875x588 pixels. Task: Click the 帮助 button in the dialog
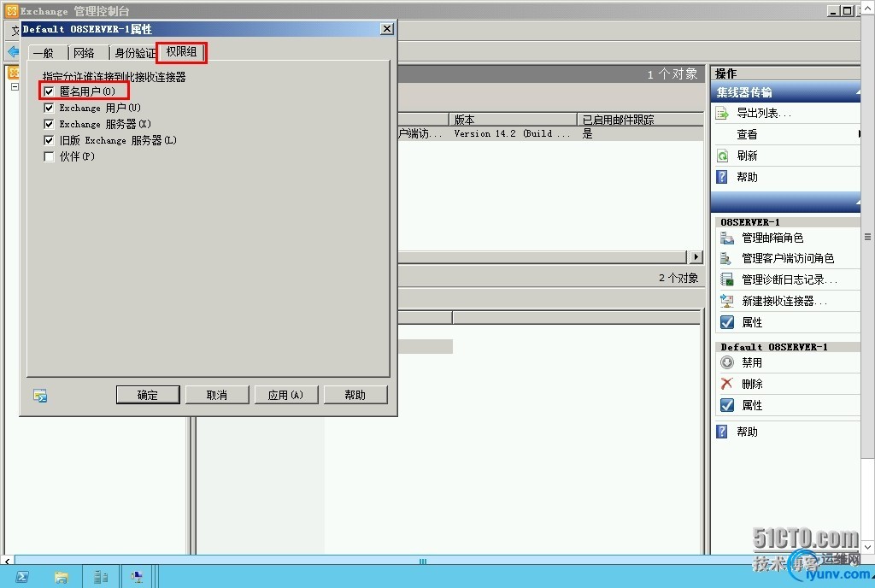click(355, 395)
